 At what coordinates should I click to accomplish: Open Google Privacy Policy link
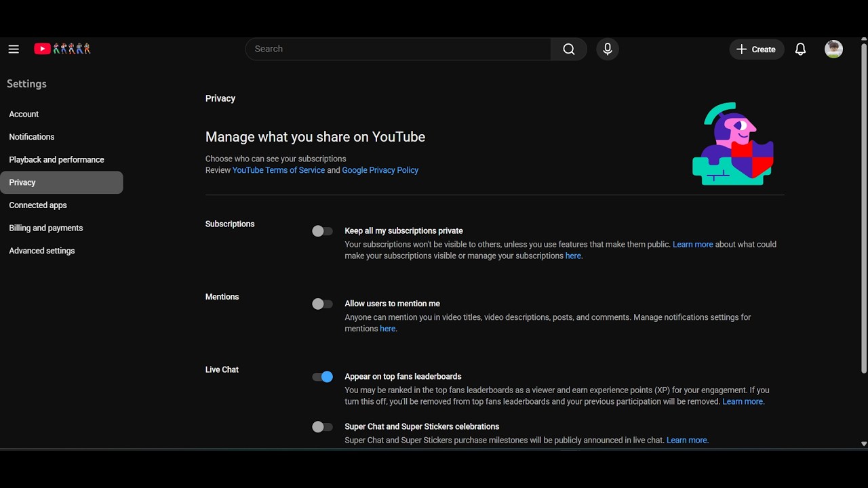coord(380,170)
